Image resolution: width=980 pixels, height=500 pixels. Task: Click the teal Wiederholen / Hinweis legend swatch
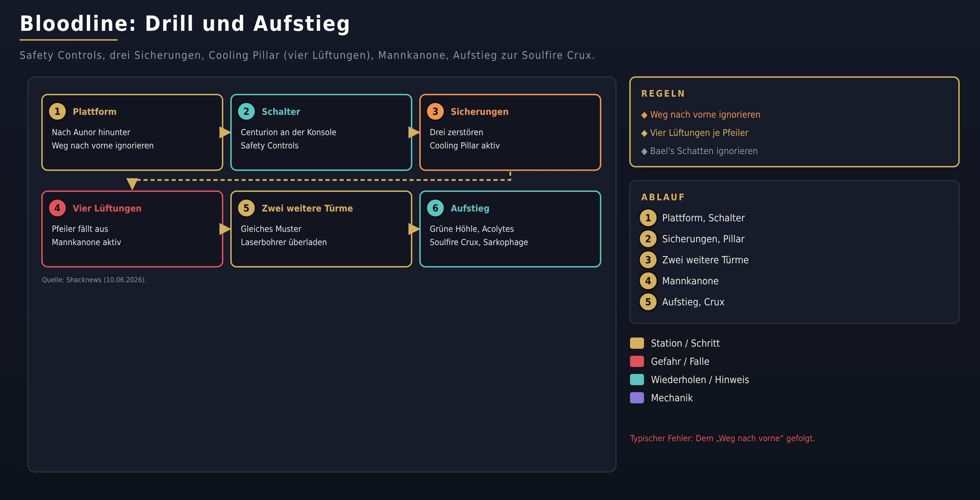(637, 380)
